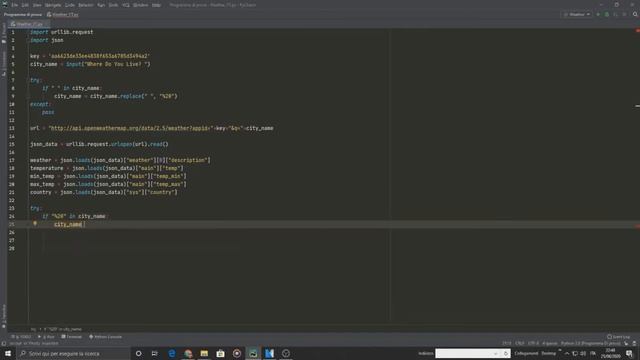Open the Help menu

point(156,5)
